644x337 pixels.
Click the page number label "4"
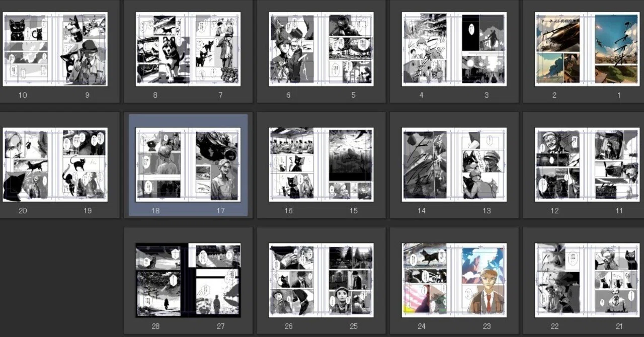pos(421,95)
